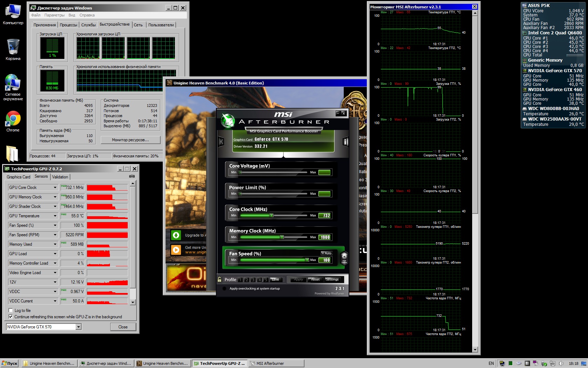Click the GPU-Z screenshot camera icon

coord(132,176)
